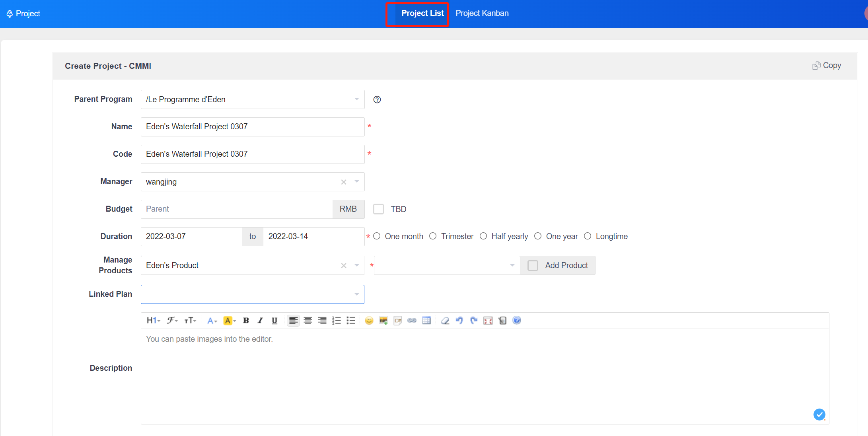Viewport: 868px width, 436px height.
Task: Insert an emoticon in the description
Action: point(369,321)
